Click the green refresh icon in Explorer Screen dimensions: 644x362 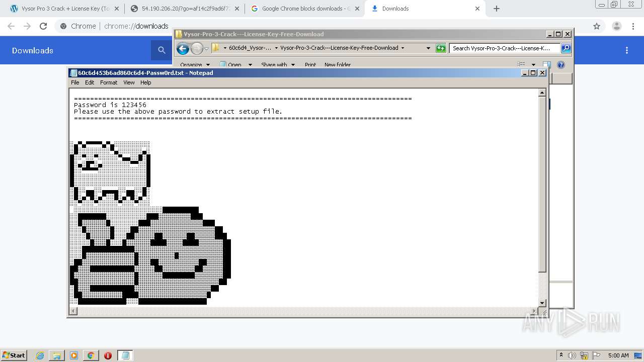tap(441, 48)
